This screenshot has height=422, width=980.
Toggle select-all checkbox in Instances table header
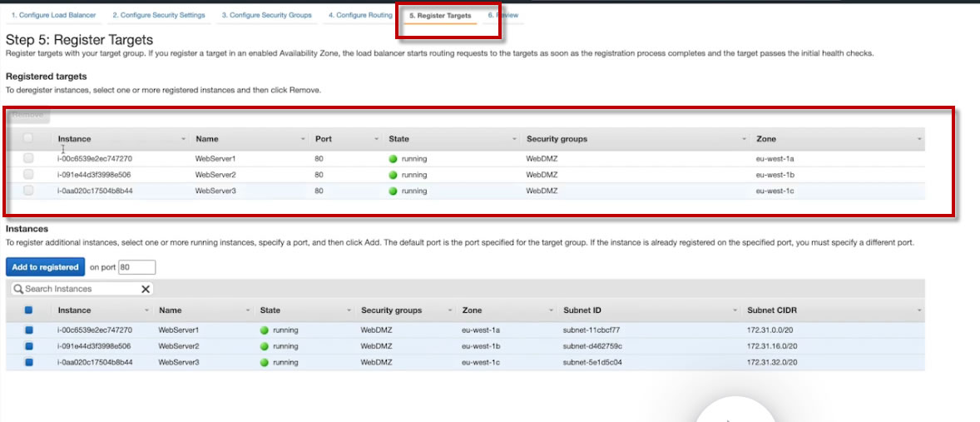[28, 310]
